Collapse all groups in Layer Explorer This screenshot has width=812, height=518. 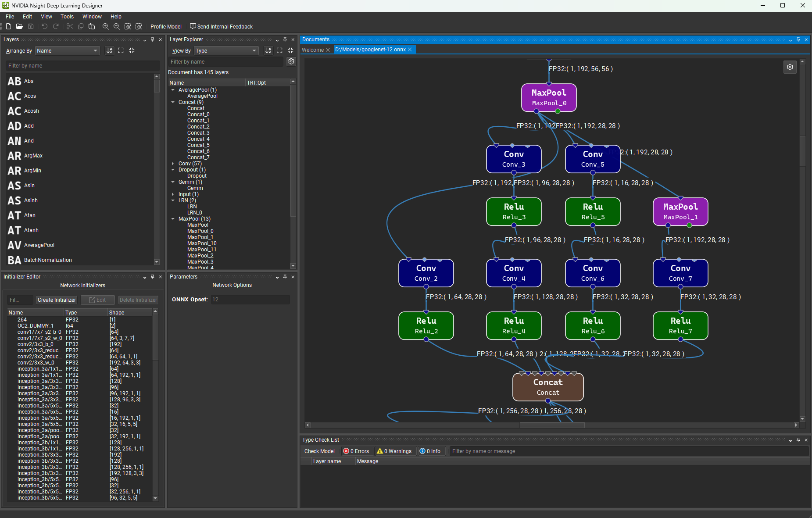[290, 50]
